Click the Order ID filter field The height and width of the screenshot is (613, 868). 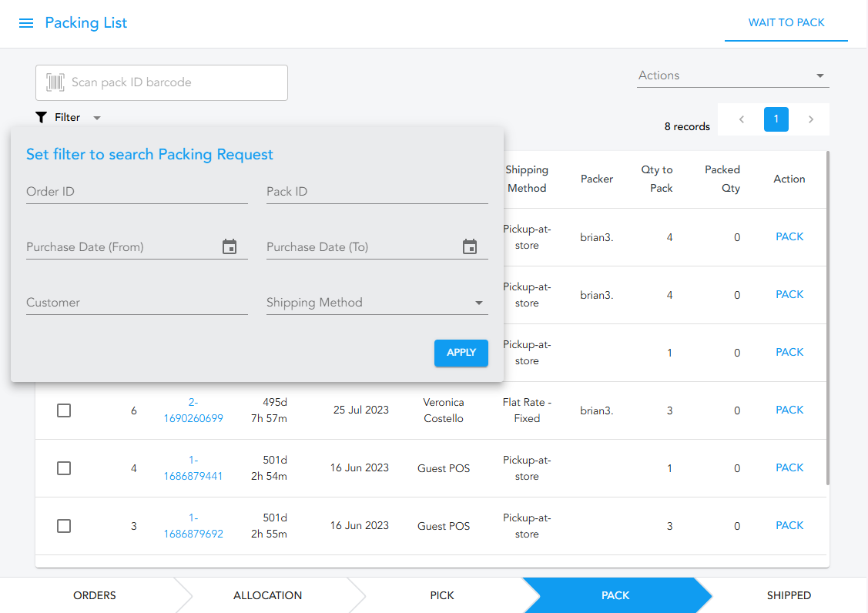tap(136, 191)
